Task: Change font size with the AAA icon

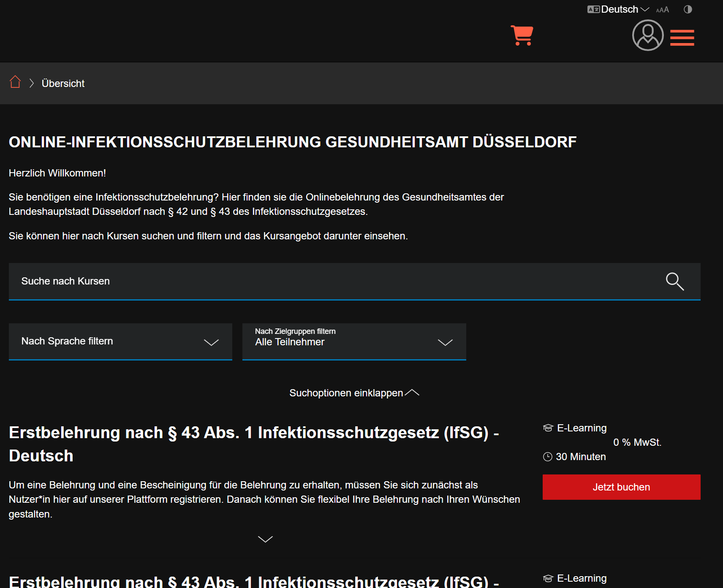Action: (662, 10)
